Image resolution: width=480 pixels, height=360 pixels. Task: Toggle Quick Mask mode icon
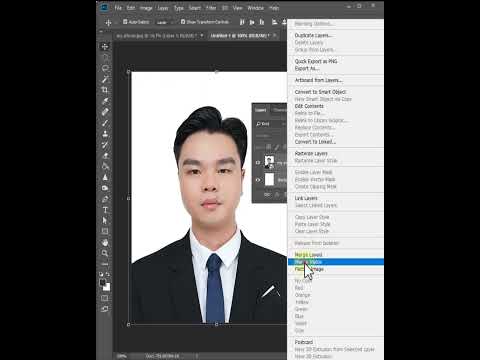tap(105, 298)
